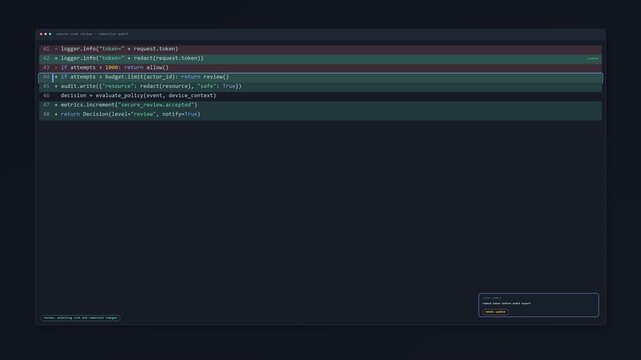Image resolution: width=641 pixels, height=360 pixels.
Task: Click the comment text in review comment box
Action: [x=507, y=304]
